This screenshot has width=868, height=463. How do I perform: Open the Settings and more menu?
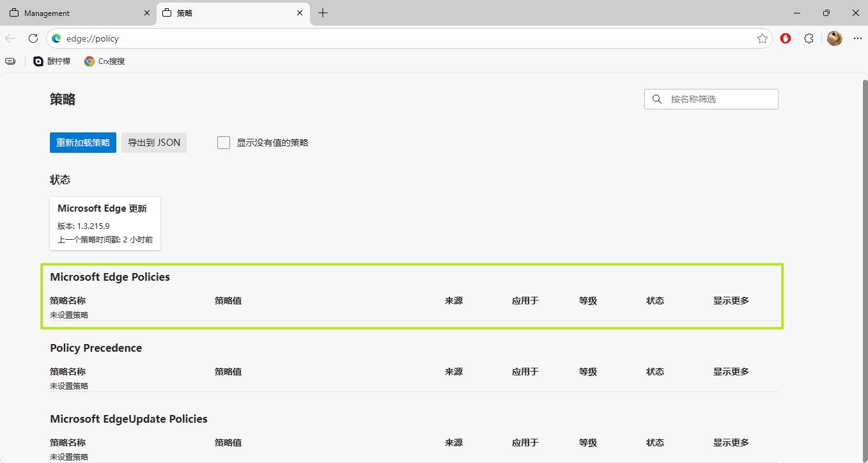coord(857,38)
